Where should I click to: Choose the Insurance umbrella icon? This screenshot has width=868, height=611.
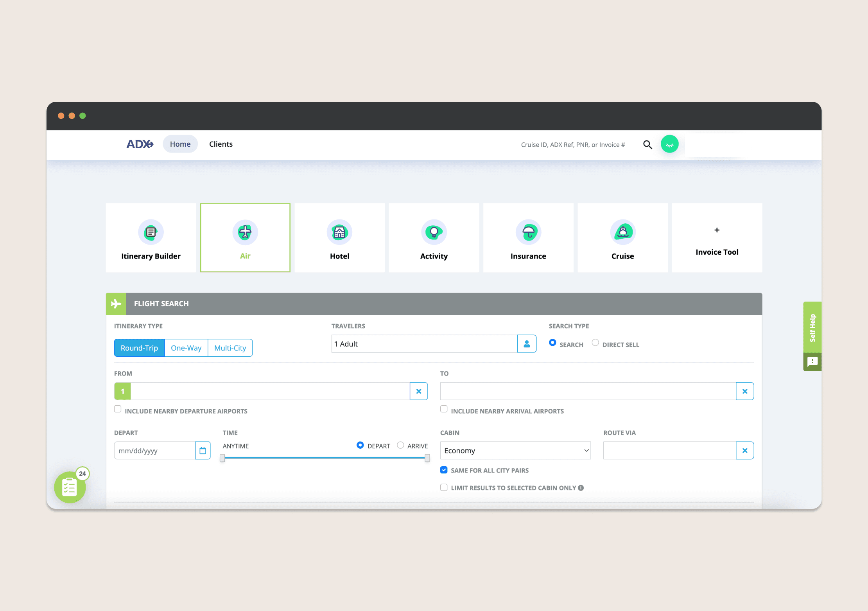pos(528,232)
